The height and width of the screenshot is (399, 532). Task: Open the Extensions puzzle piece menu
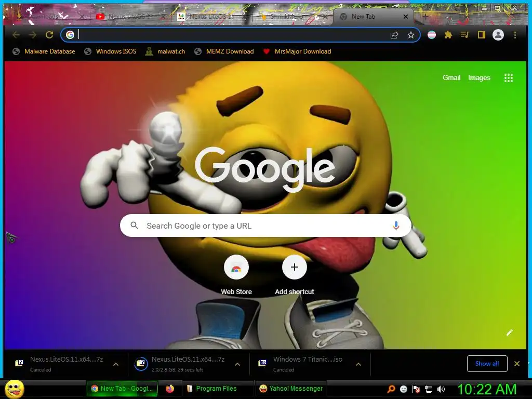coord(448,35)
